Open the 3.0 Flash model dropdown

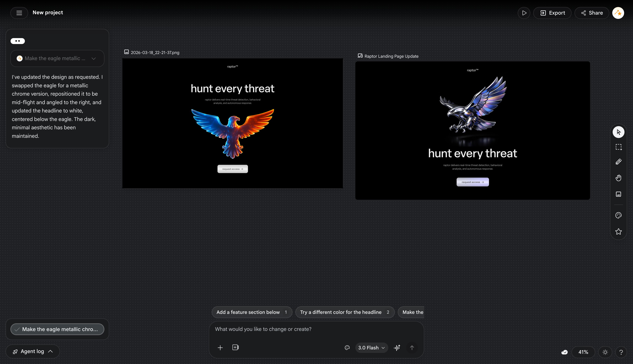(371, 348)
